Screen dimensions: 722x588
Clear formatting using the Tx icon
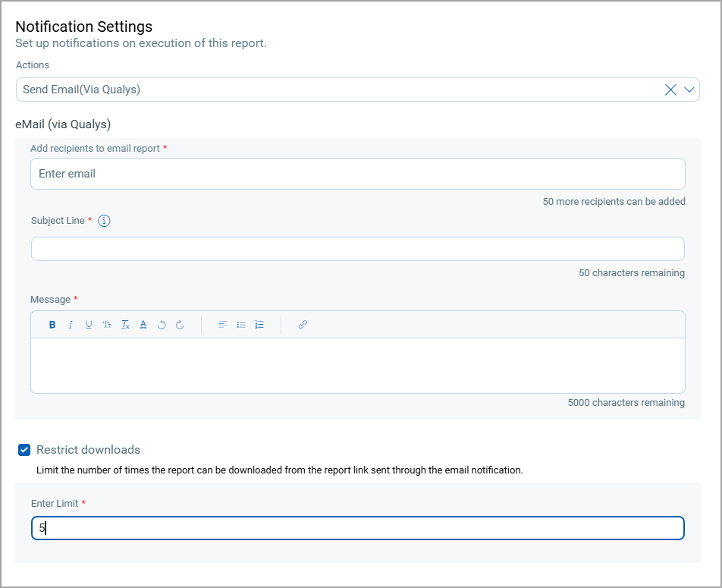(x=125, y=324)
